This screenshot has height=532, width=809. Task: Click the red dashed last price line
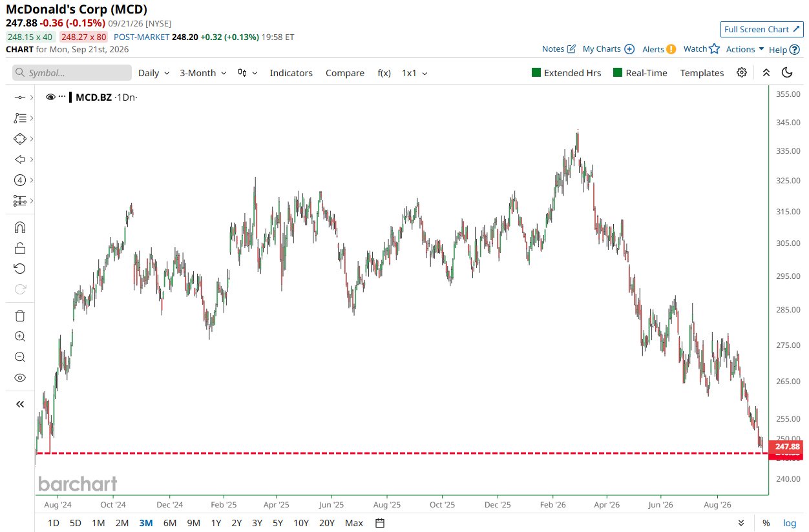tap(401, 453)
